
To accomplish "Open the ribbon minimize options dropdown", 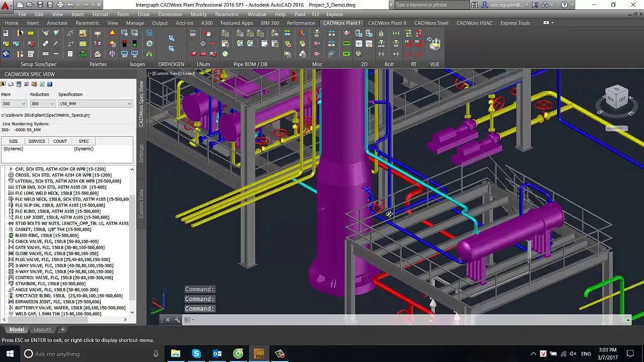I will (x=552, y=23).
